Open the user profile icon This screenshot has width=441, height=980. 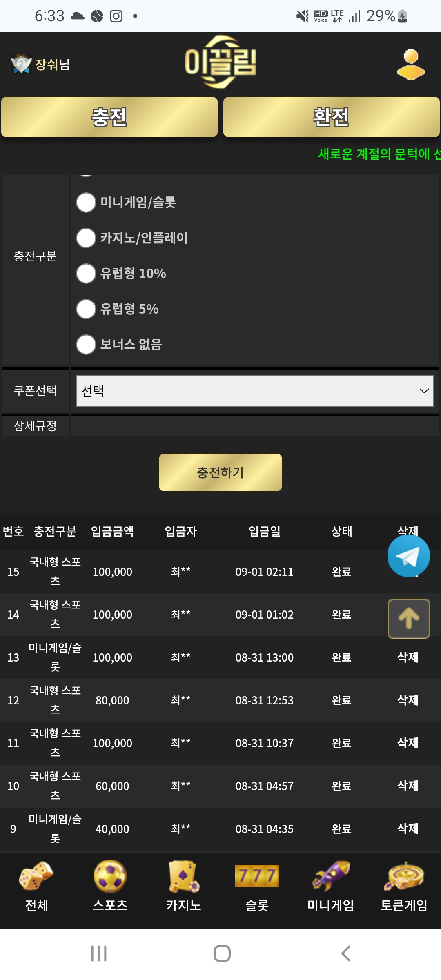click(411, 64)
